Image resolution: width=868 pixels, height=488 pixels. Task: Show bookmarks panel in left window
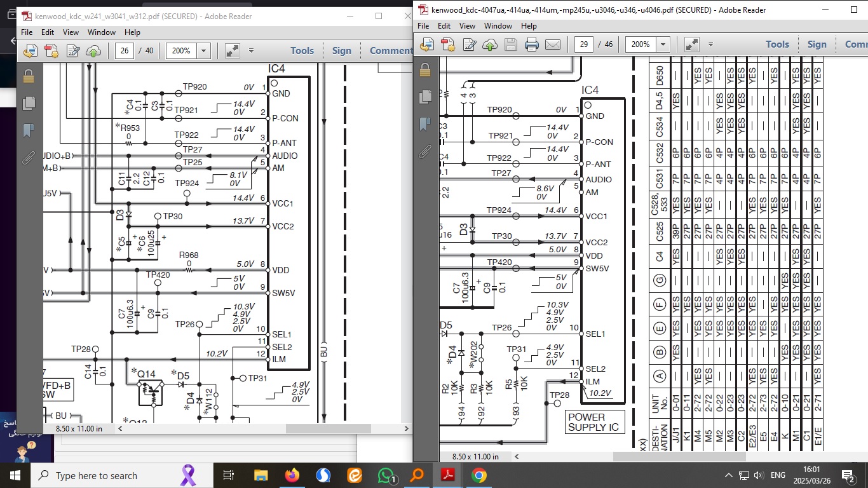(x=29, y=130)
